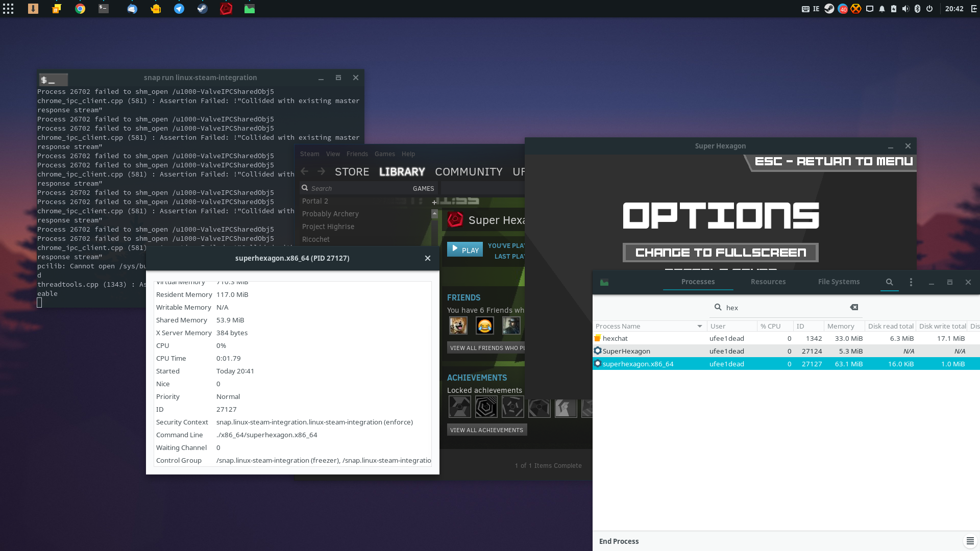Screen dimensions: 980x551
Task: Click the End Process button
Action: [x=619, y=541]
